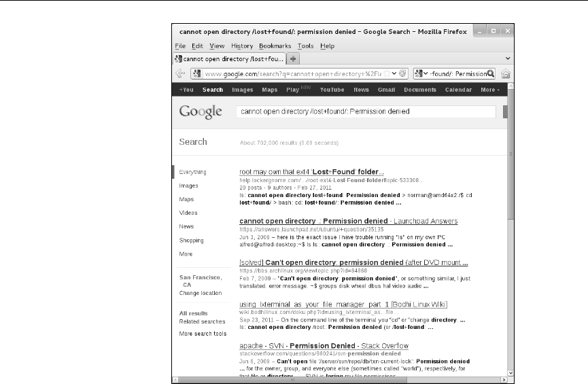The width and height of the screenshot is (588, 384).
Task: Select Everything in the sidebar filters
Action: click(x=193, y=172)
